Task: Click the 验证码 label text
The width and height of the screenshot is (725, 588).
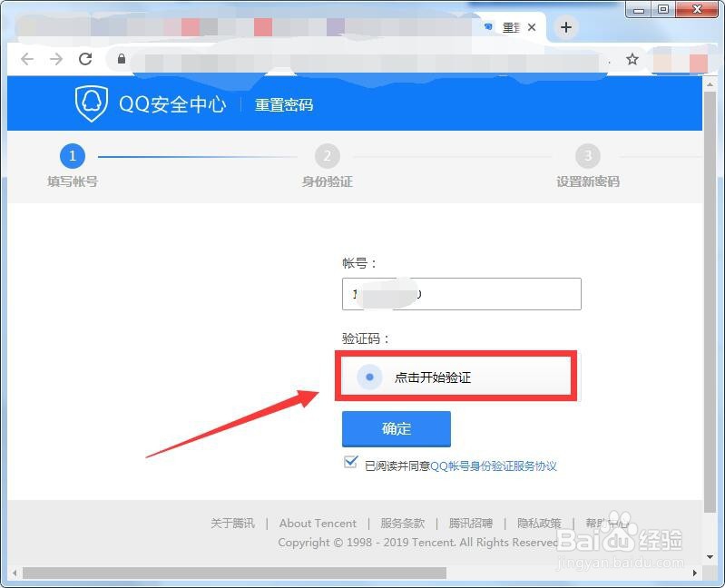Action: (366, 338)
